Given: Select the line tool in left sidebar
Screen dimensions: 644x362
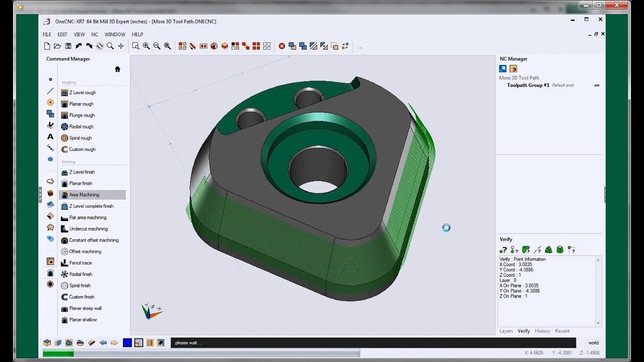Looking at the screenshot, I should coord(50,91).
